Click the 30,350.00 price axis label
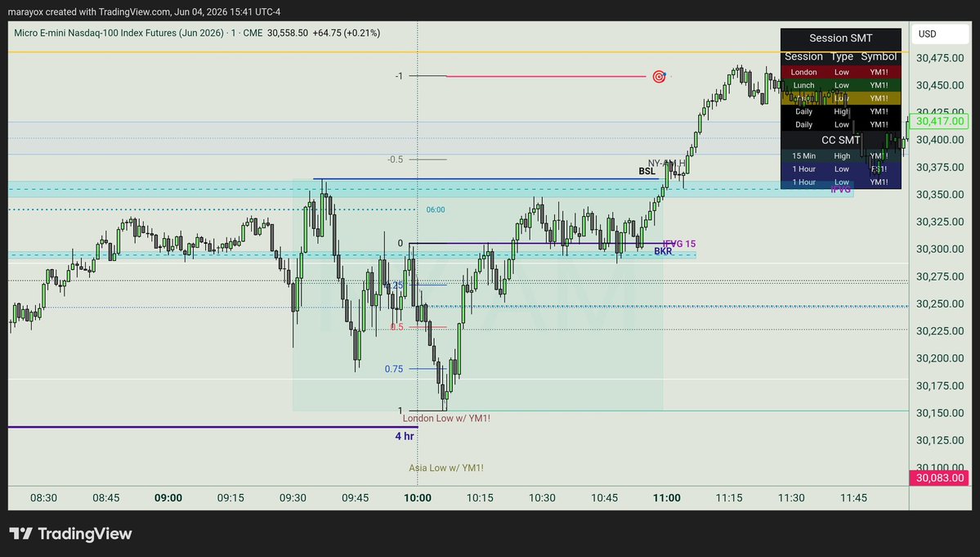This screenshot has width=980, height=557. [x=939, y=195]
